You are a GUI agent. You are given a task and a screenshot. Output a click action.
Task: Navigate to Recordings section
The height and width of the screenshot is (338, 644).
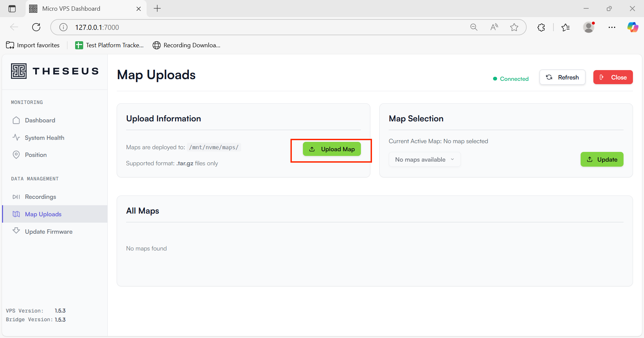[40, 197]
